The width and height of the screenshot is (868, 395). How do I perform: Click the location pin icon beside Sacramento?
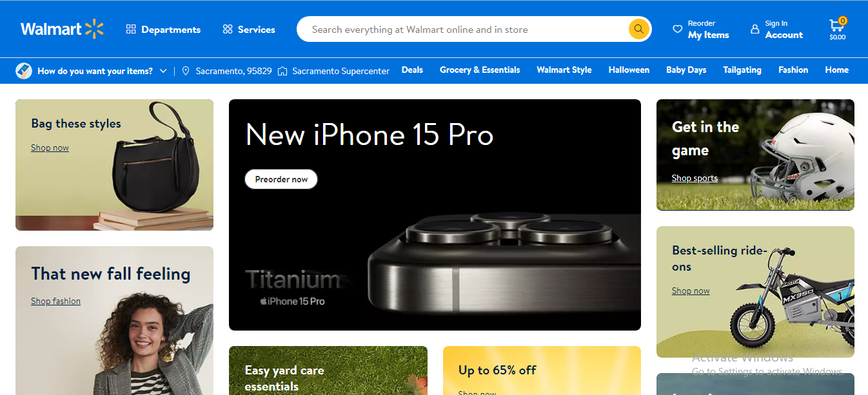pyautogui.click(x=186, y=71)
